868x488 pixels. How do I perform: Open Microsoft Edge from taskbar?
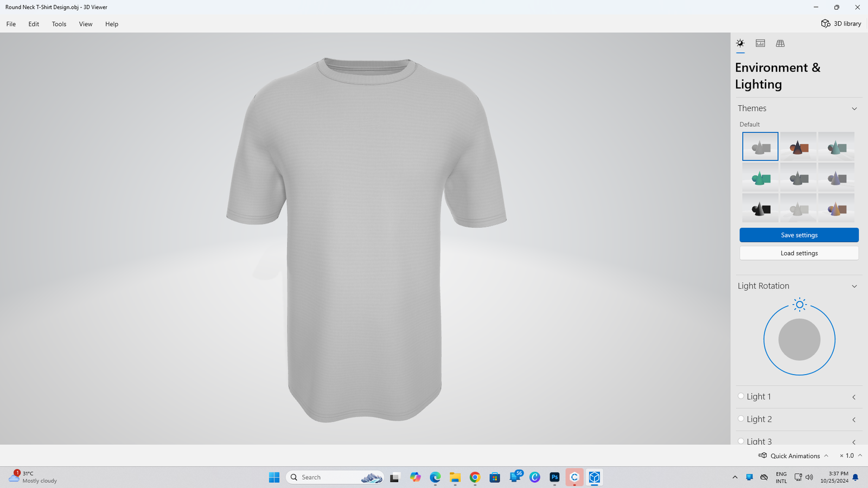435,477
